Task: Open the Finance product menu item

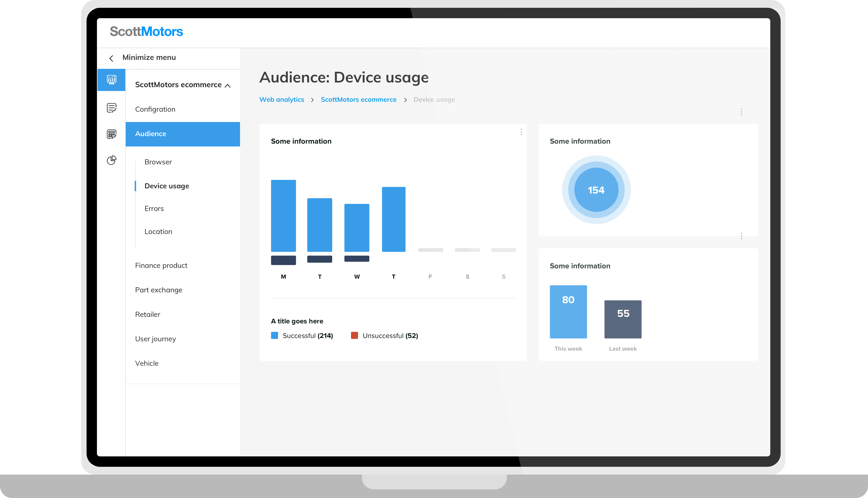Action: tap(161, 265)
